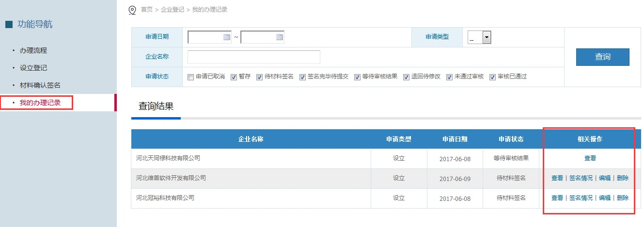The image size is (644, 227).
Task: Toggle the 申请已取消 checkbox
Action: point(190,77)
